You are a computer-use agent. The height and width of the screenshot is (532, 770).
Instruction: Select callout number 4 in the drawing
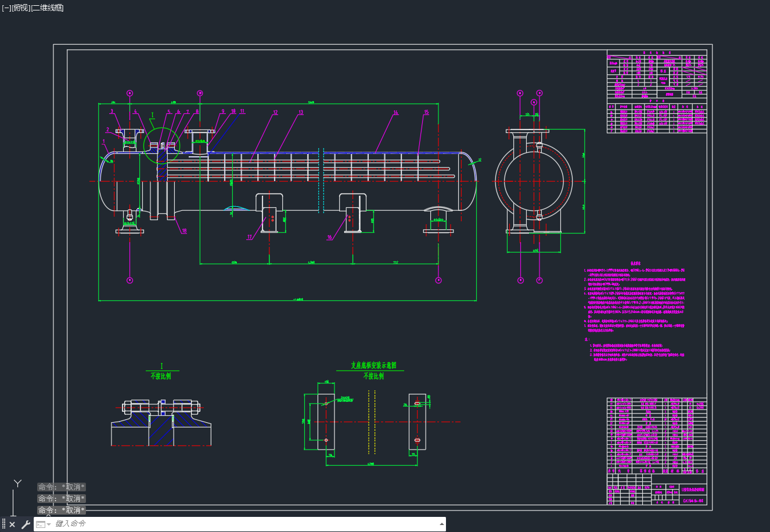[135, 111]
